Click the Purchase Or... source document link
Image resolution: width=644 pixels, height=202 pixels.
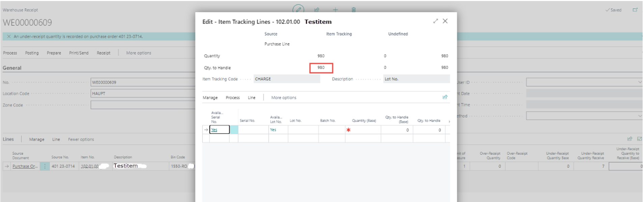[x=25, y=166]
